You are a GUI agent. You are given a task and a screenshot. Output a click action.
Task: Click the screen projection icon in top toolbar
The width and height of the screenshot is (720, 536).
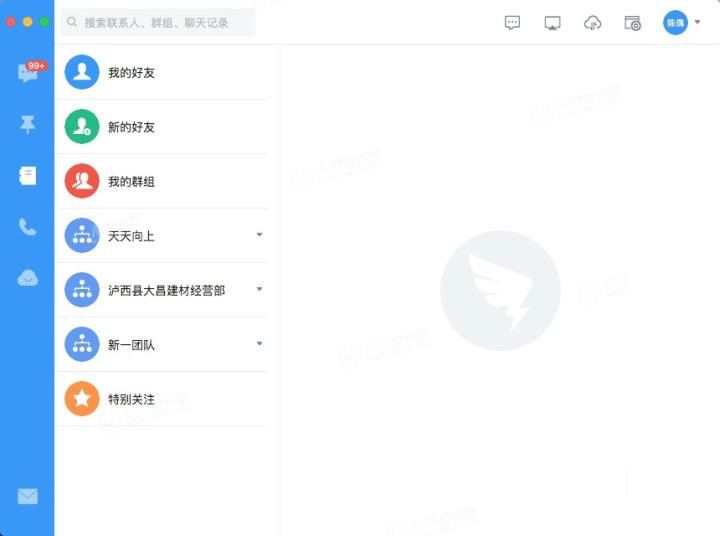point(552,23)
